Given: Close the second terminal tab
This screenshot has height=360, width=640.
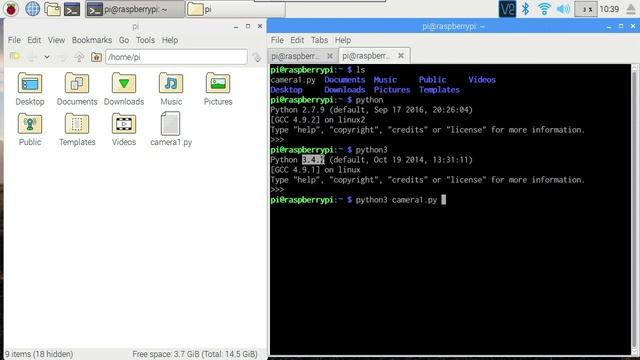Looking at the screenshot, I should pyautogui.click(x=401, y=56).
